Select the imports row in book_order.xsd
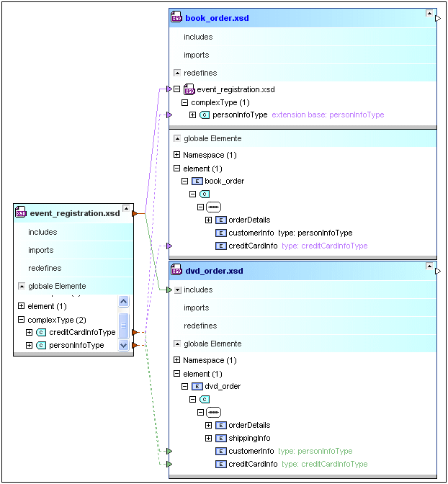The image size is (448, 484). [x=196, y=55]
